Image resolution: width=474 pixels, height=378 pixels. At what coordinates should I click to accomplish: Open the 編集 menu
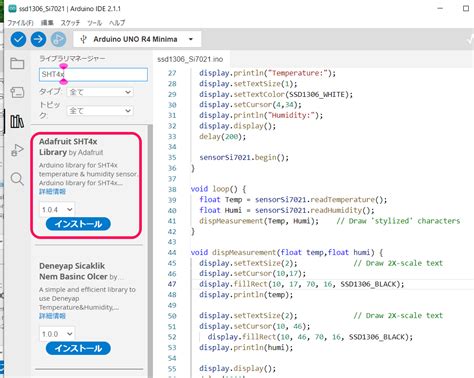(x=47, y=23)
